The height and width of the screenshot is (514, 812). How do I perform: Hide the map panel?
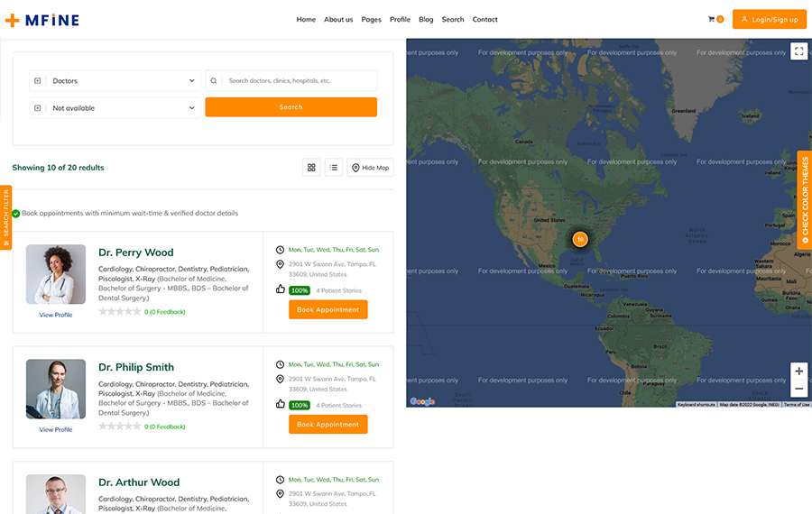[x=370, y=168]
